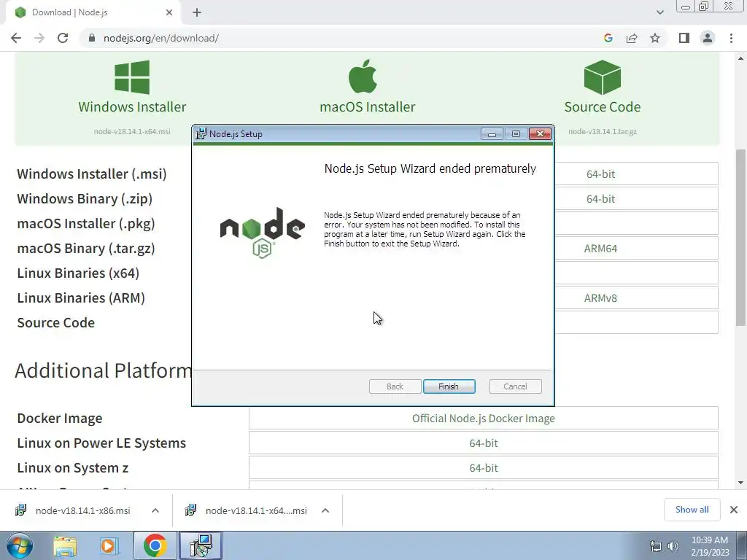Click ARMv8 link for Linux Binaries (ARM)

(x=600, y=297)
